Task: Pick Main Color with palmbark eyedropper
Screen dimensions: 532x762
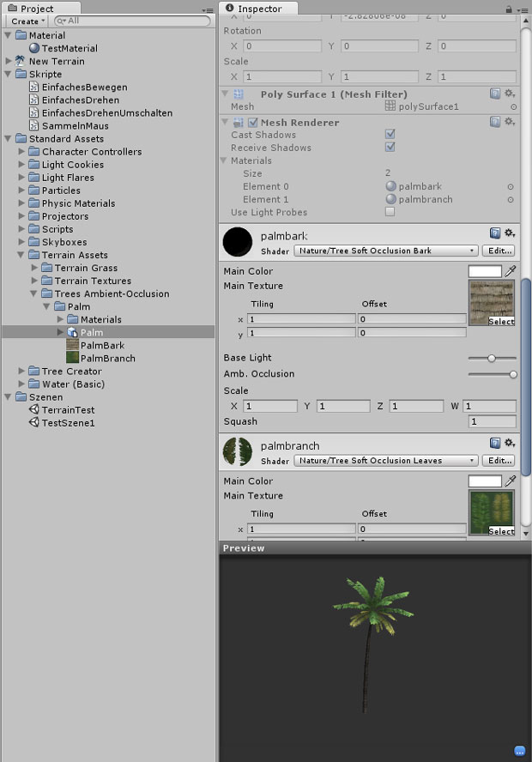Action: click(511, 271)
